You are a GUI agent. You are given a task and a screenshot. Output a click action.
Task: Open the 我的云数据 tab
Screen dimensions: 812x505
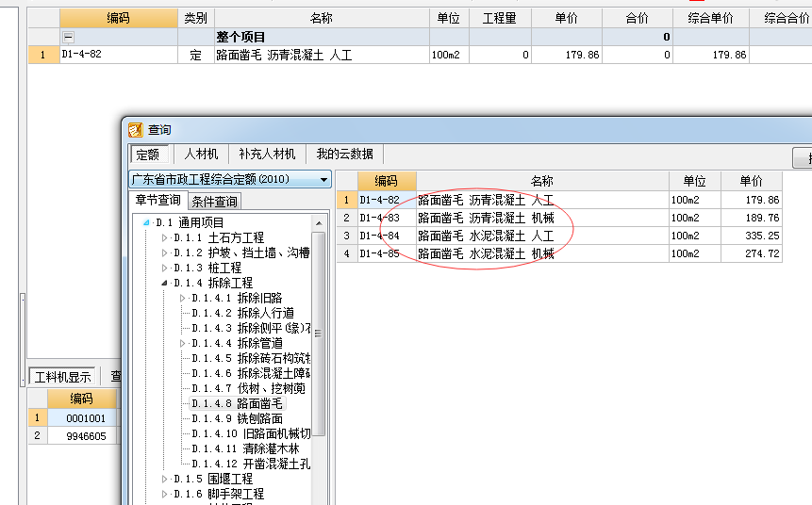pyautogui.click(x=345, y=155)
